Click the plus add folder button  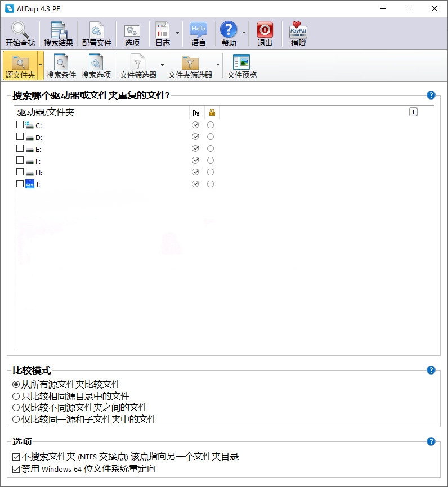tap(413, 112)
